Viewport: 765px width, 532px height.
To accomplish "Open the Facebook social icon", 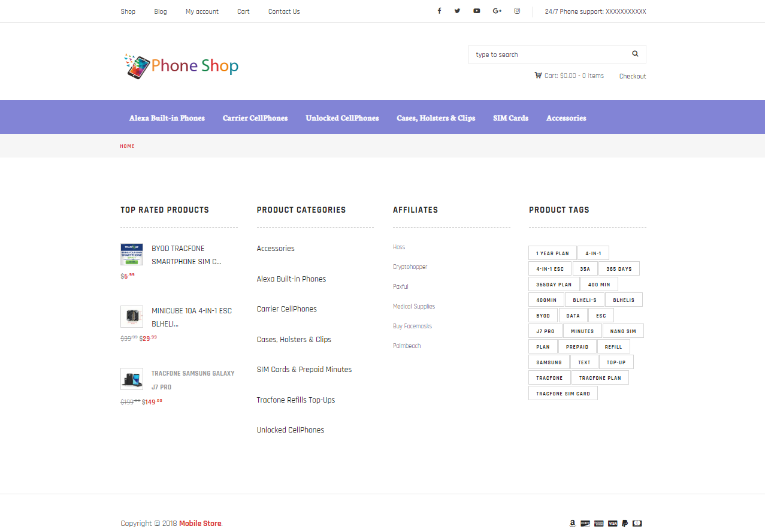I will 439,11.
